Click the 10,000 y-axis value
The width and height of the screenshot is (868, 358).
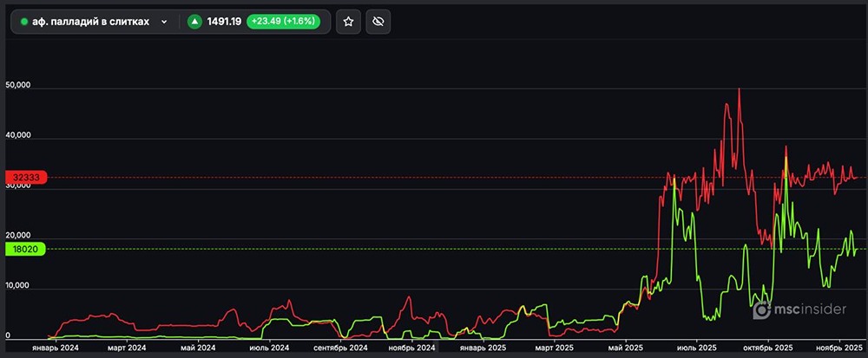tap(17, 286)
